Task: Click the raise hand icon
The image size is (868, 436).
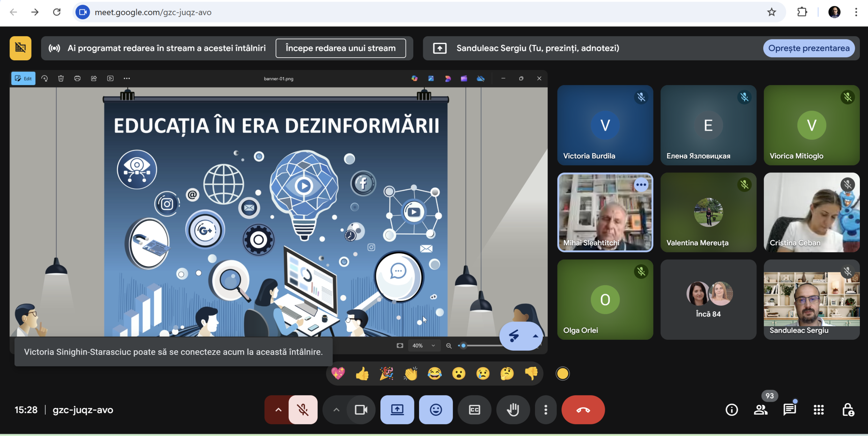Action: [x=513, y=410]
